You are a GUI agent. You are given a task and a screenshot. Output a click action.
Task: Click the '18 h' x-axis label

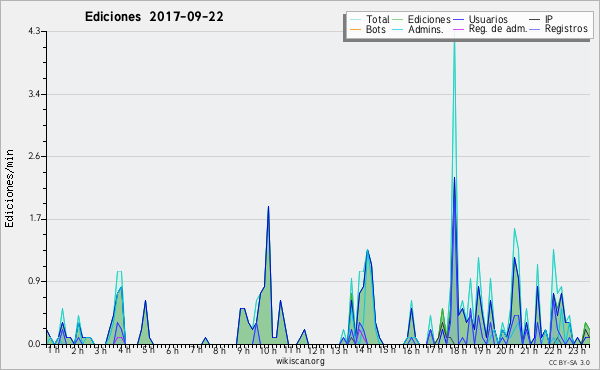coord(458,350)
